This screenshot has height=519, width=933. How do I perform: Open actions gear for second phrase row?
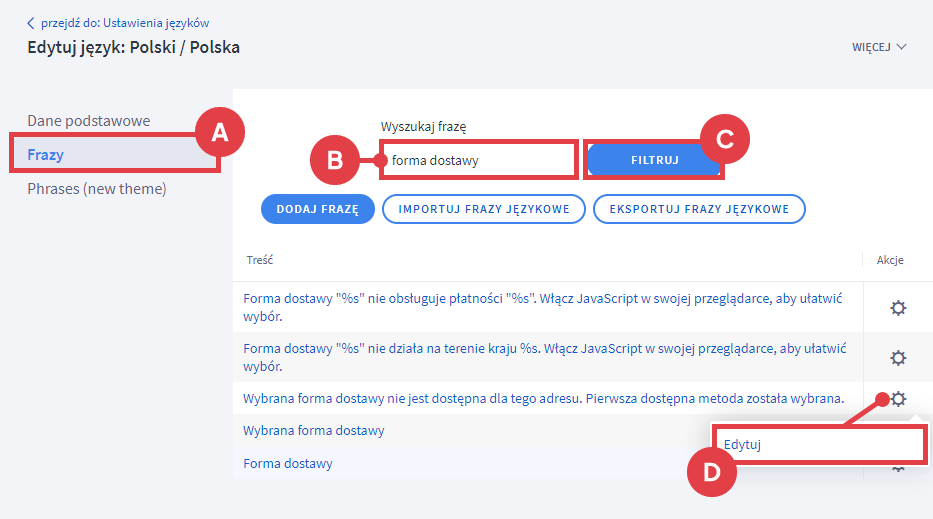[898, 357]
